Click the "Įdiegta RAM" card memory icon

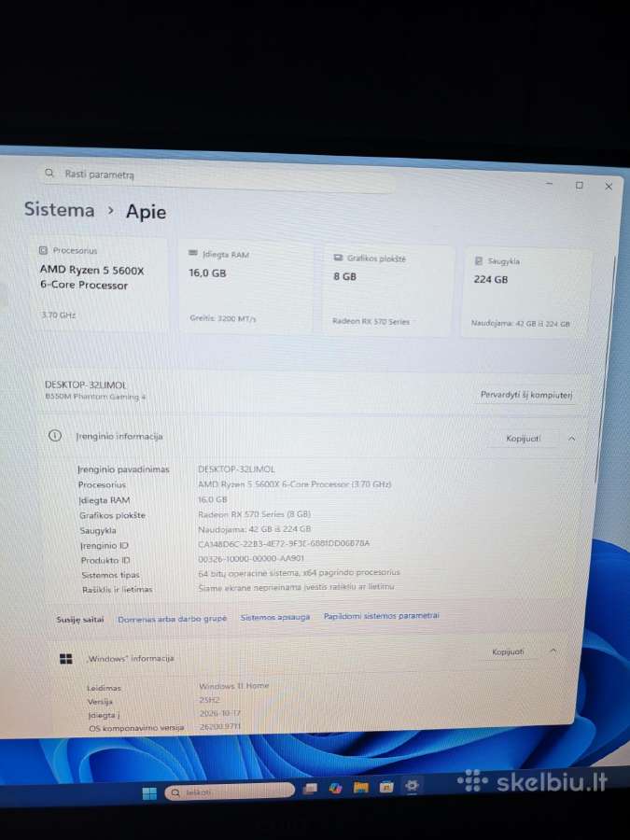(x=193, y=253)
